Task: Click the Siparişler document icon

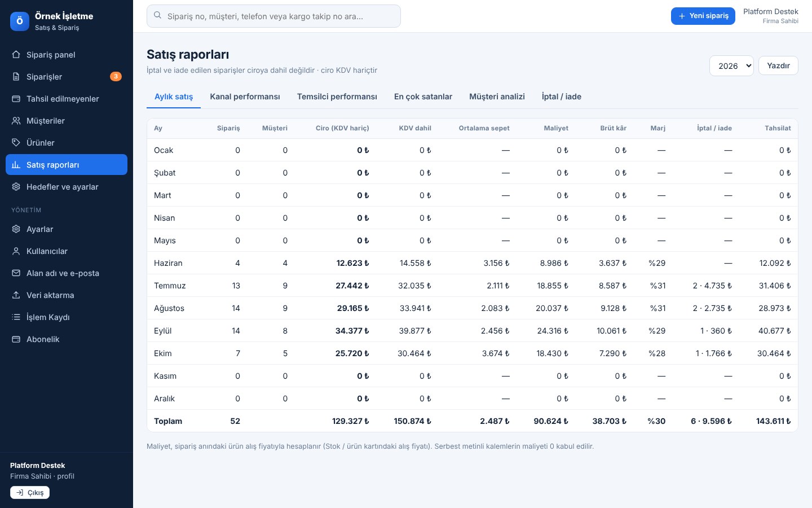Action: (16, 77)
